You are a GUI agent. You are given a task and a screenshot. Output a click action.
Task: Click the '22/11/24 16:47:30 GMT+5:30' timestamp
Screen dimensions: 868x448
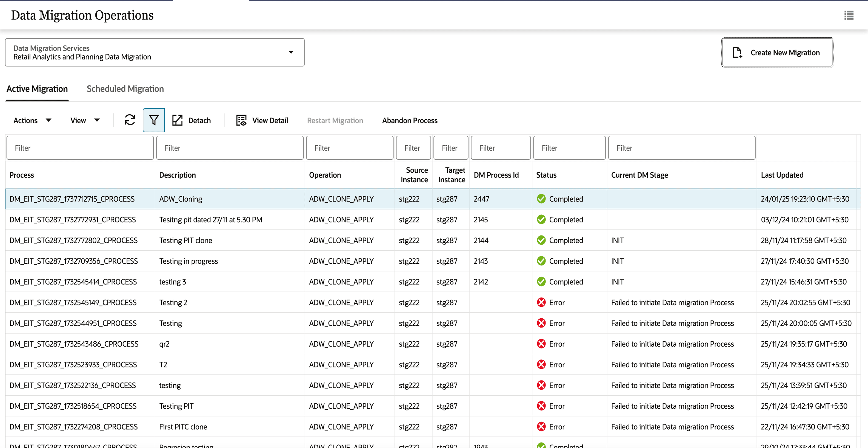point(805,427)
